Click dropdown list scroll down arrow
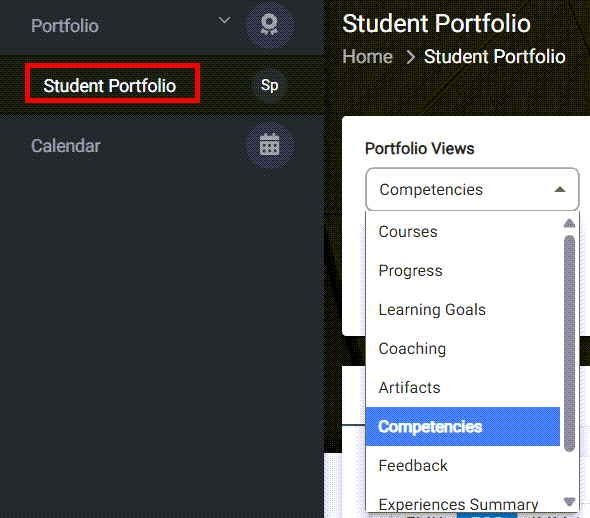This screenshot has height=518, width=590. click(x=569, y=501)
